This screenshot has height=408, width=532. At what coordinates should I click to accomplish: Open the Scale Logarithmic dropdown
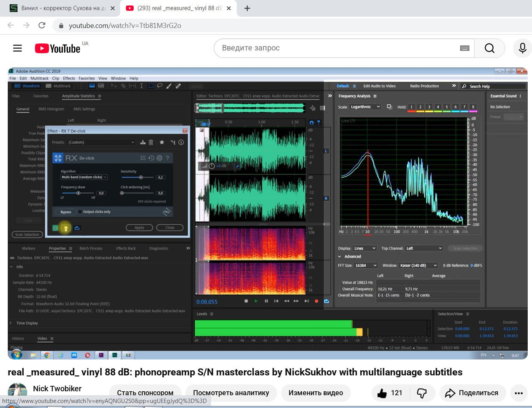(365, 107)
